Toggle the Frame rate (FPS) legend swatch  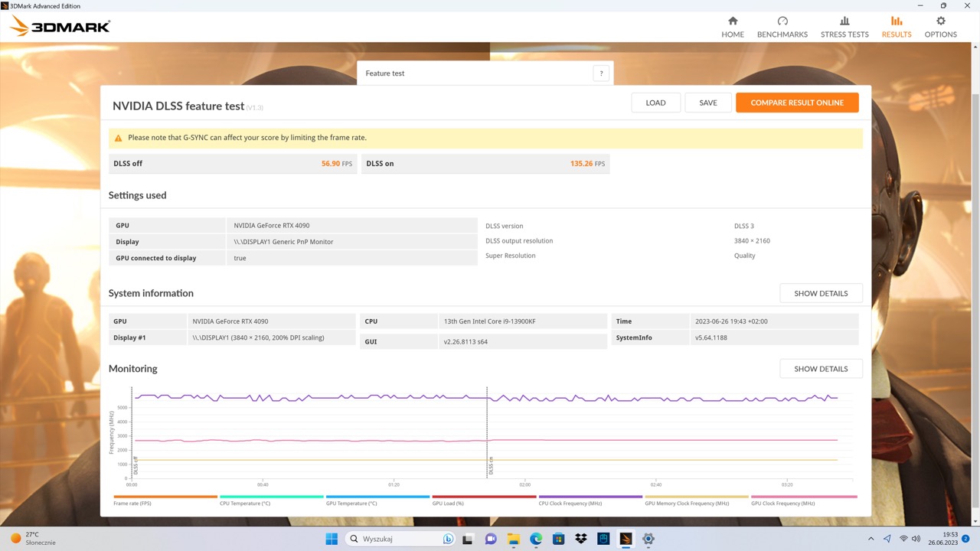coord(165,497)
